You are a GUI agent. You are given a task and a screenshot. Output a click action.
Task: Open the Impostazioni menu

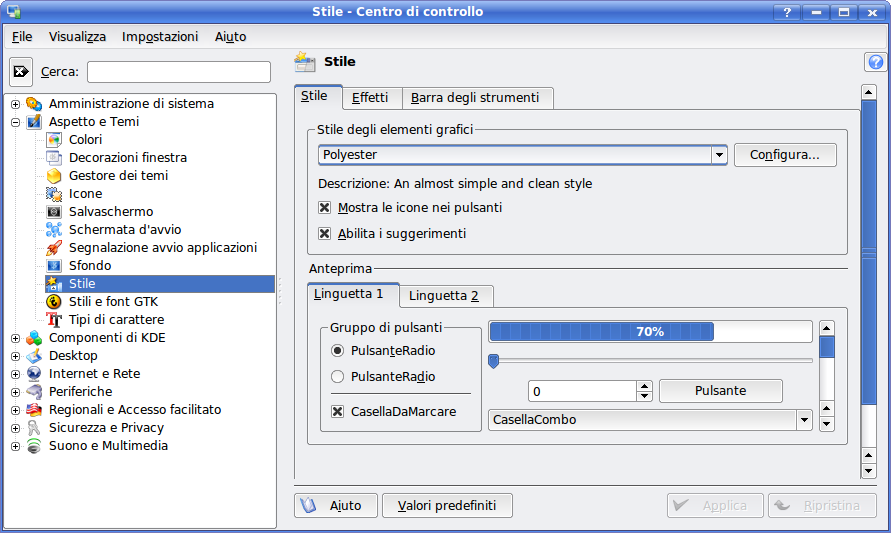(x=160, y=37)
